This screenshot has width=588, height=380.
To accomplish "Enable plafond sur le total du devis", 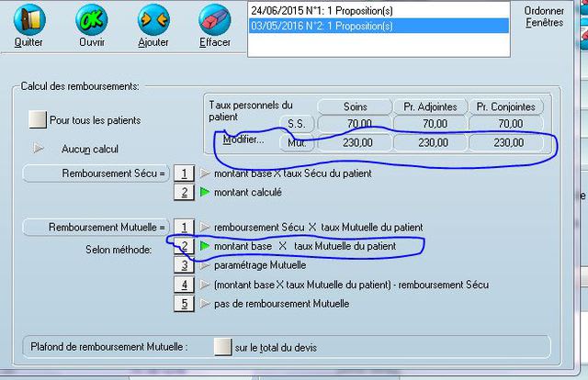I will (222, 346).
